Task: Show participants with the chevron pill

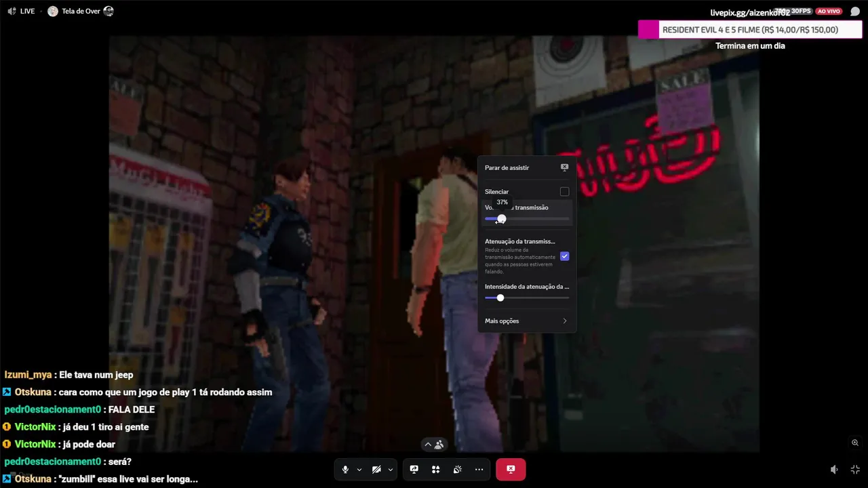Action: 434,445
